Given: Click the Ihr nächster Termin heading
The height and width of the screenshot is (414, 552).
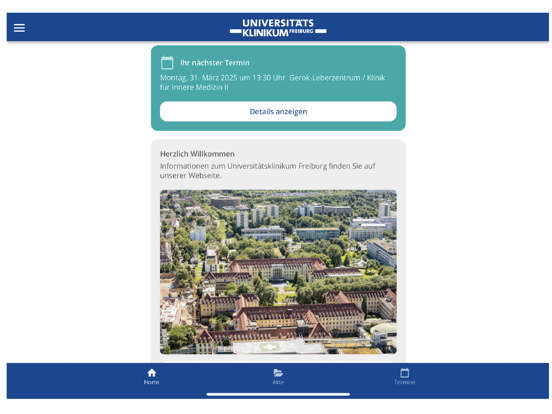Looking at the screenshot, I should tap(215, 63).
